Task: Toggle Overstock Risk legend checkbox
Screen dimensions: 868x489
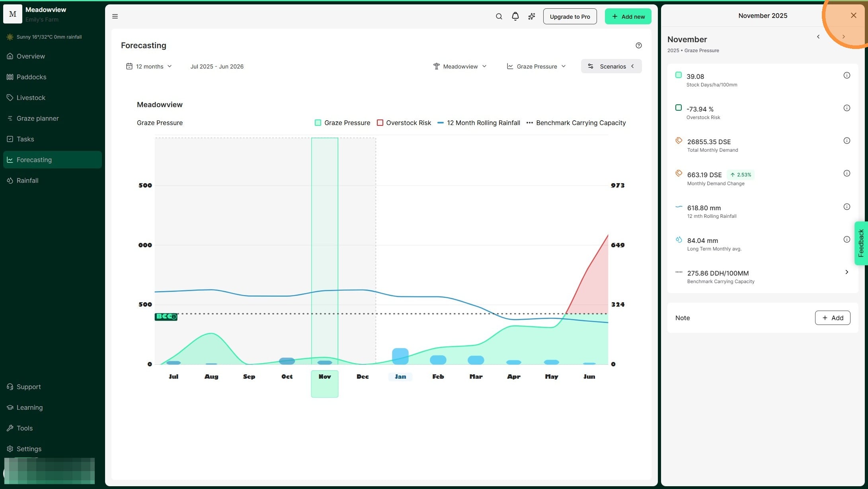Action: click(x=380, y=123)
